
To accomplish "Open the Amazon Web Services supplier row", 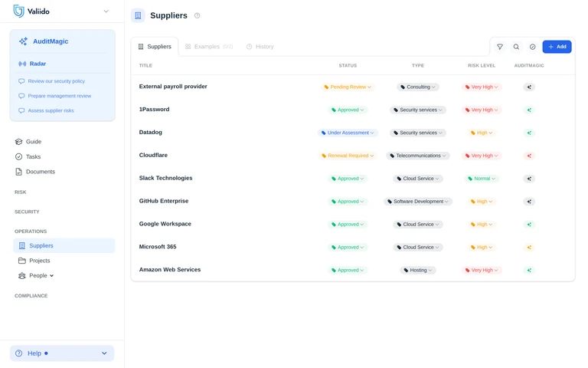I will point(169,270).
